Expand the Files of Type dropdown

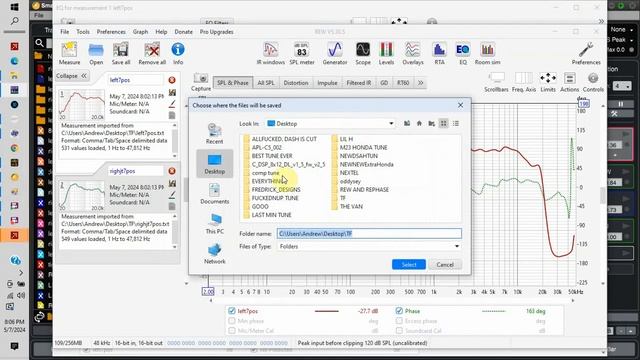[x=457, y=246]
